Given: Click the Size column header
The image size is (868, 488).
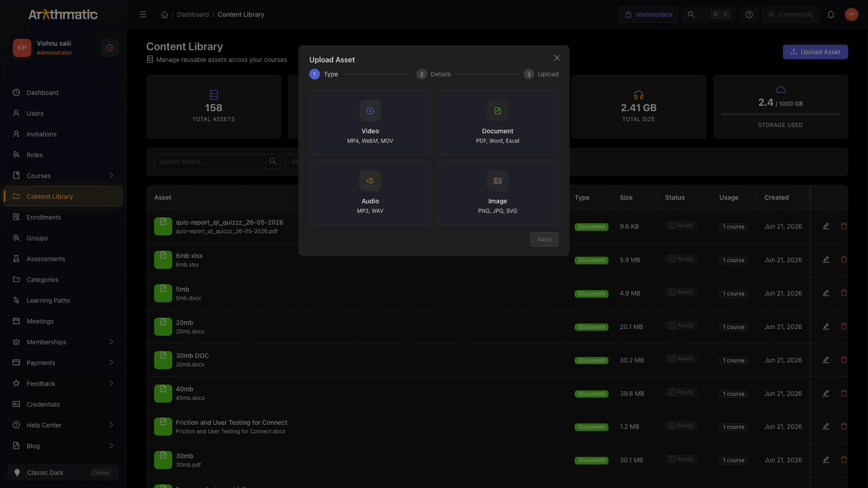Looking at the screenshot, I should coord(626,197).
